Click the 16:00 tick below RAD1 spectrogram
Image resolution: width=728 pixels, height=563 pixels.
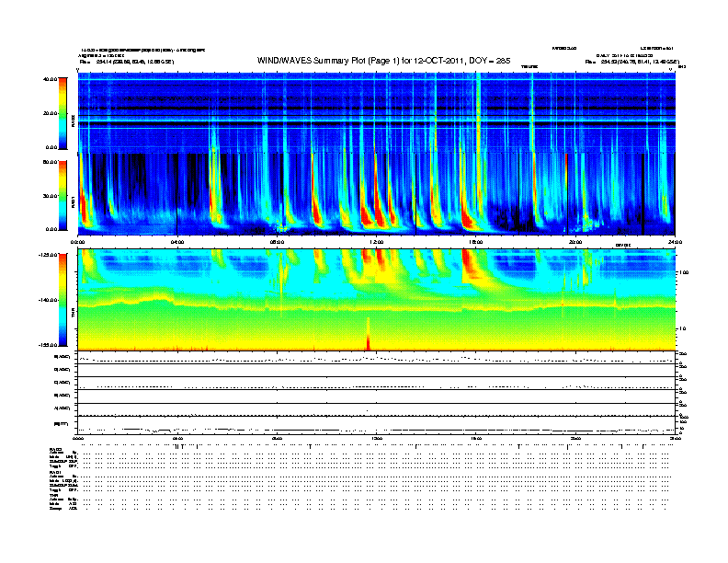tap(476, 242)
